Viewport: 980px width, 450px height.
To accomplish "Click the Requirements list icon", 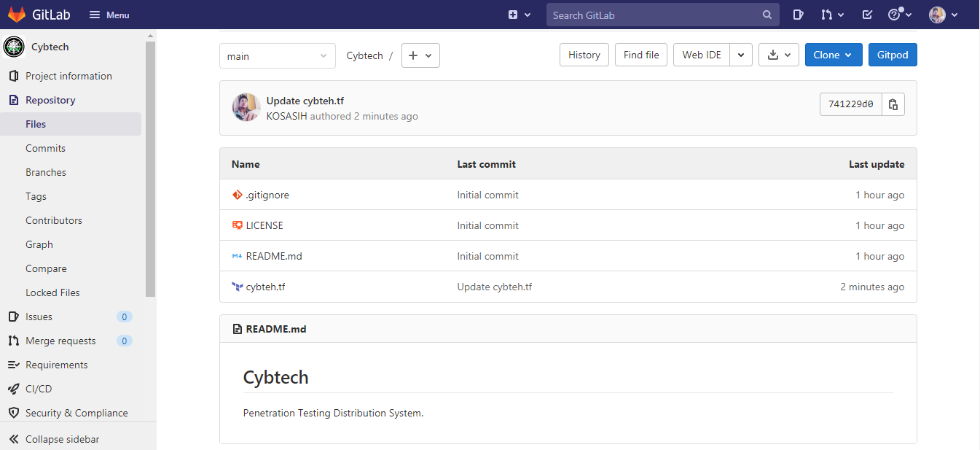I will (13, 365).
